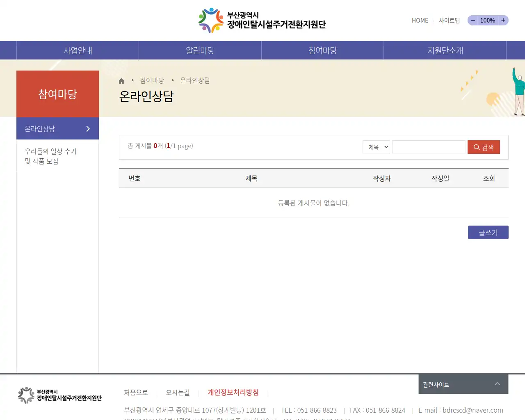Click the 조회 column header
The image size is (525, 420).
coord(489,178)
